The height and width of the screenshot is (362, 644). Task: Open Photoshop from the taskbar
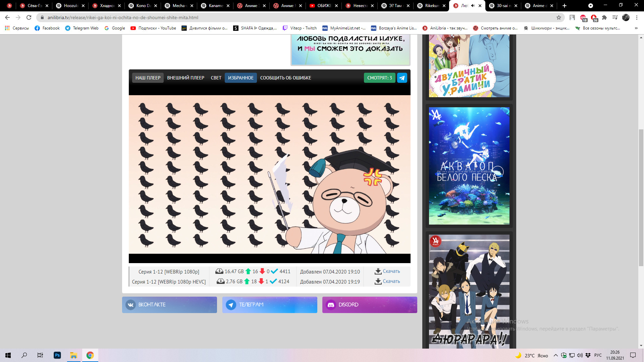(x=57, y=355)
